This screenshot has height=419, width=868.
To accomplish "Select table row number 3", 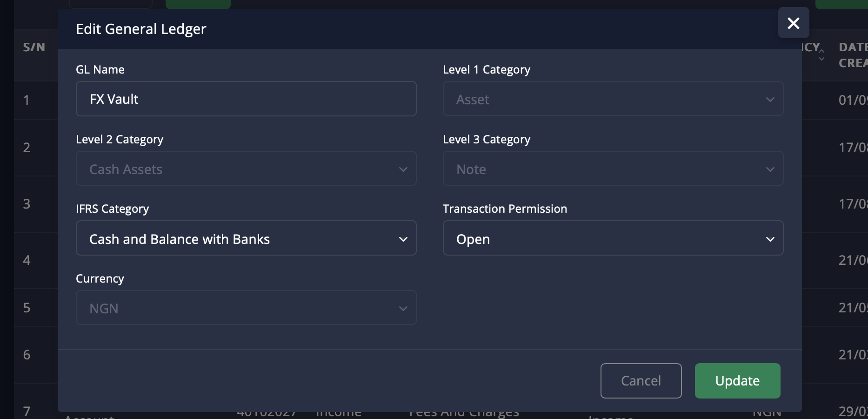I will pos(27,204).
